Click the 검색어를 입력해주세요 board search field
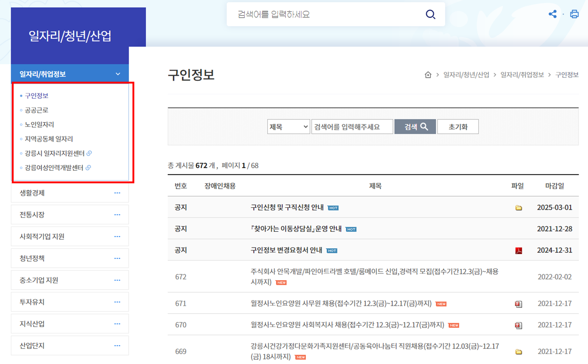Screen dimensions: 588x364 point(352,127)
